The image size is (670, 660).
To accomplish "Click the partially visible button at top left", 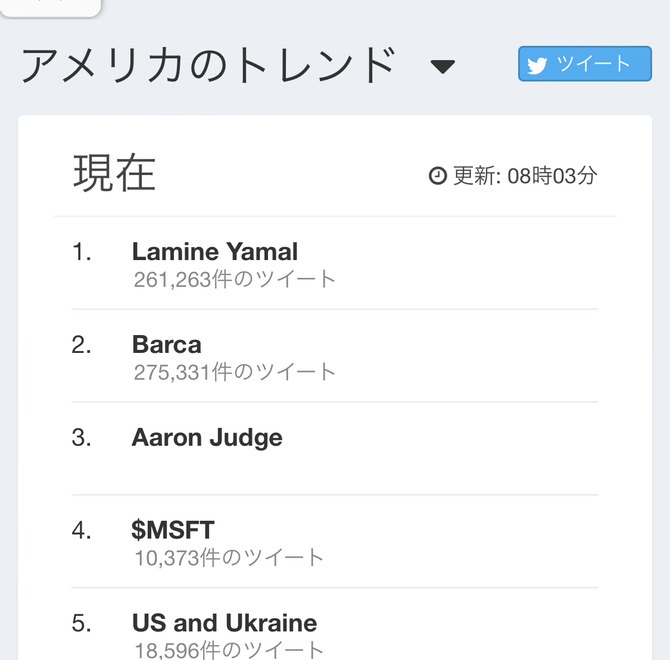I will [x=50, y=8].
